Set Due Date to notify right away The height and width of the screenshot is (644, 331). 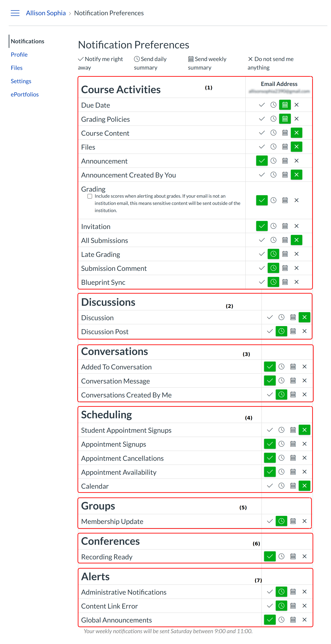tap(262, 105)
